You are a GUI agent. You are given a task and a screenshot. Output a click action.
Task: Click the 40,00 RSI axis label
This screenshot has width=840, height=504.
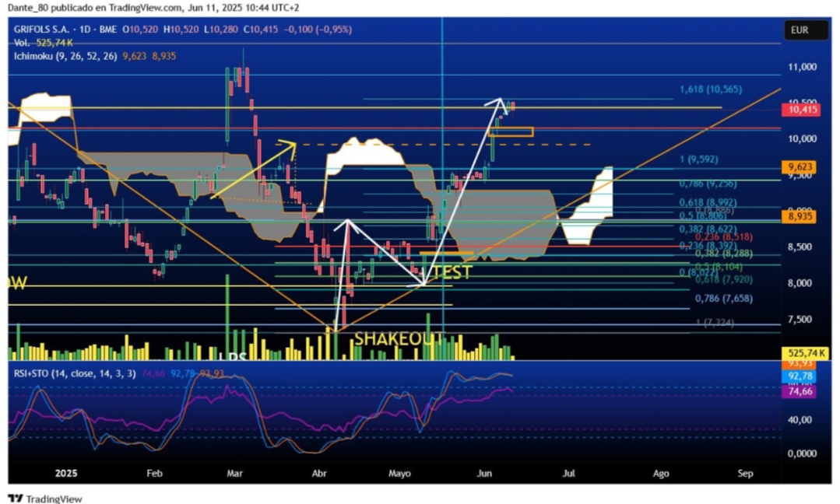pyautogui.click(x=800, y=420)
